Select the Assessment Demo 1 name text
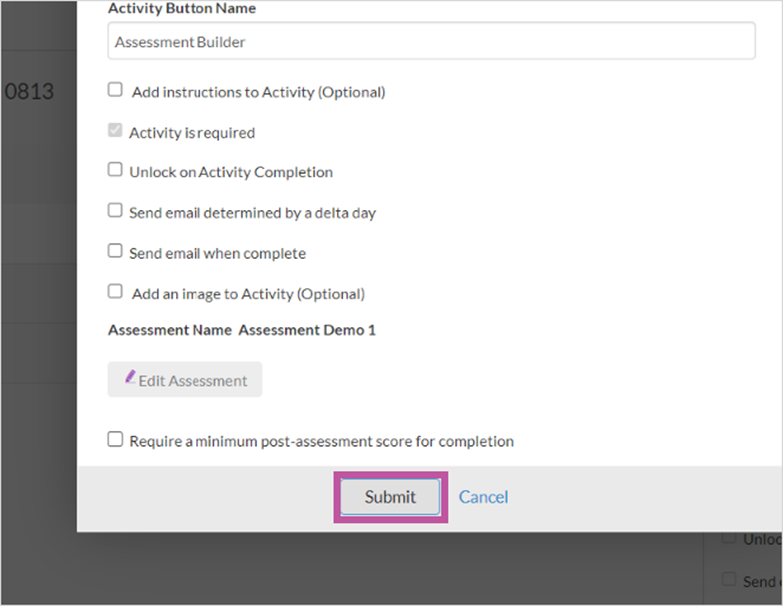Screen dimensions: 783x606 [x=307, y=330]
